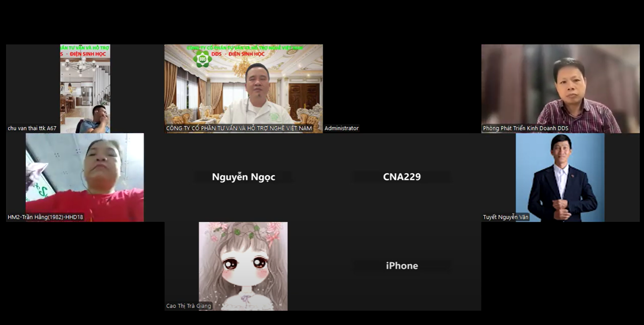The height and width of the screenshot is (325, 644).
Task: Click the 'Administrator' name label
Action: click(341, 129)
